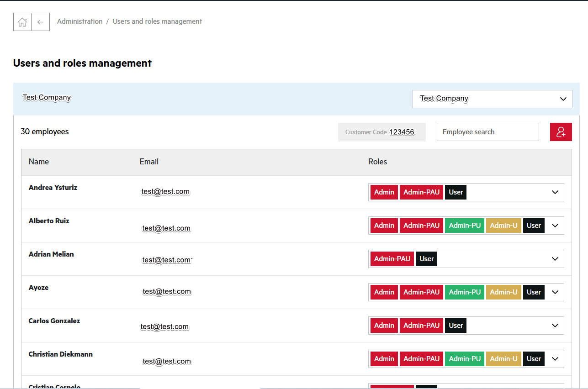Expand roles dropdown for Alberto Ruiz
This screenshot has width=588, height=389.
[555, 225]
